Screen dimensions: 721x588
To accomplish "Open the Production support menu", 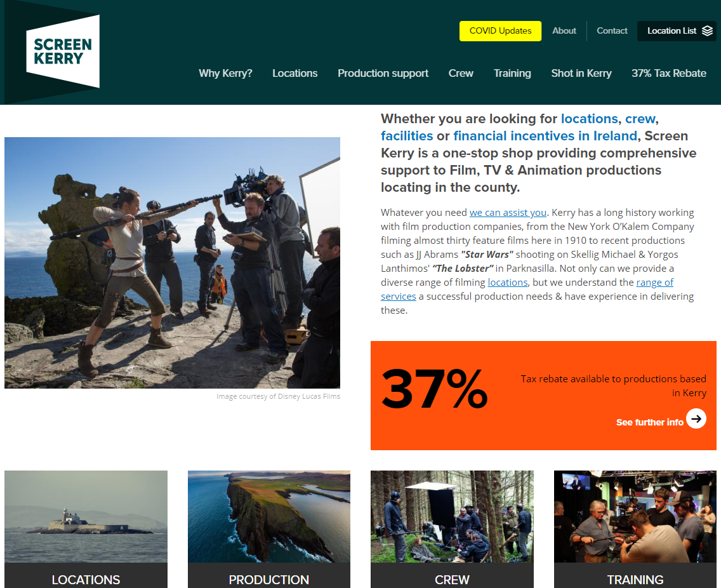I will (383, 73).
